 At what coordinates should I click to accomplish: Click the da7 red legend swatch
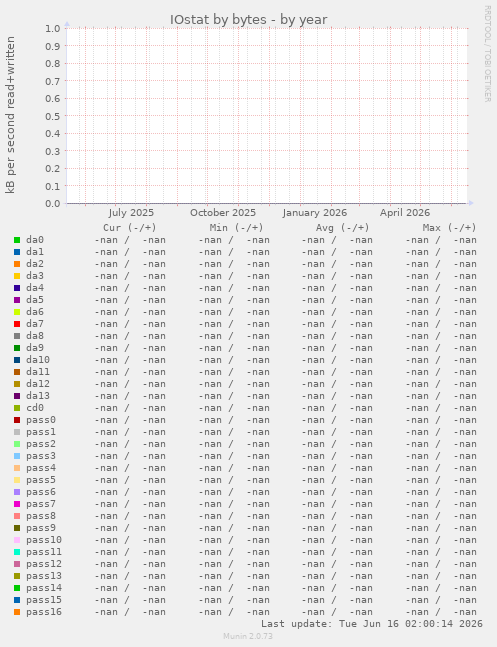pos(17,324)
